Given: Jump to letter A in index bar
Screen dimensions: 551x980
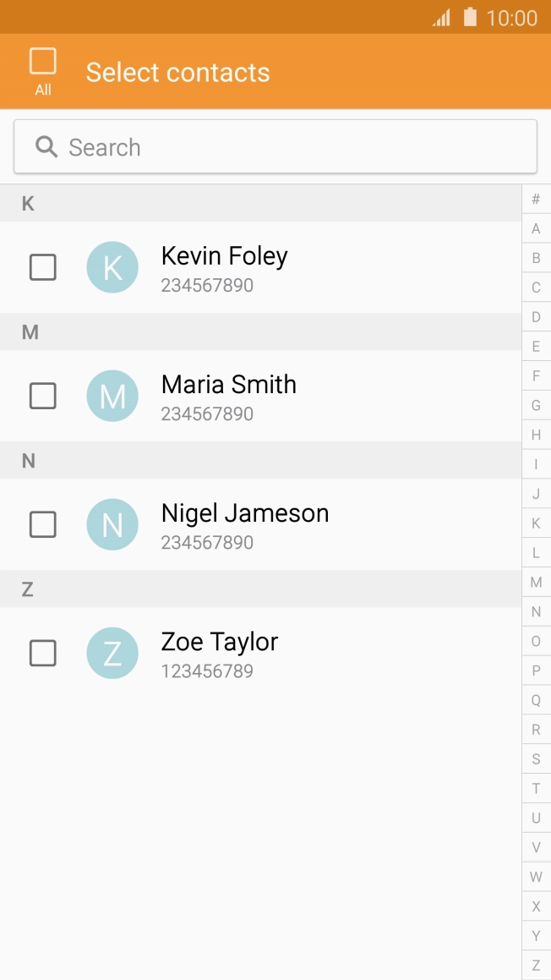Looking at the screenshot, I should point(536,229).
